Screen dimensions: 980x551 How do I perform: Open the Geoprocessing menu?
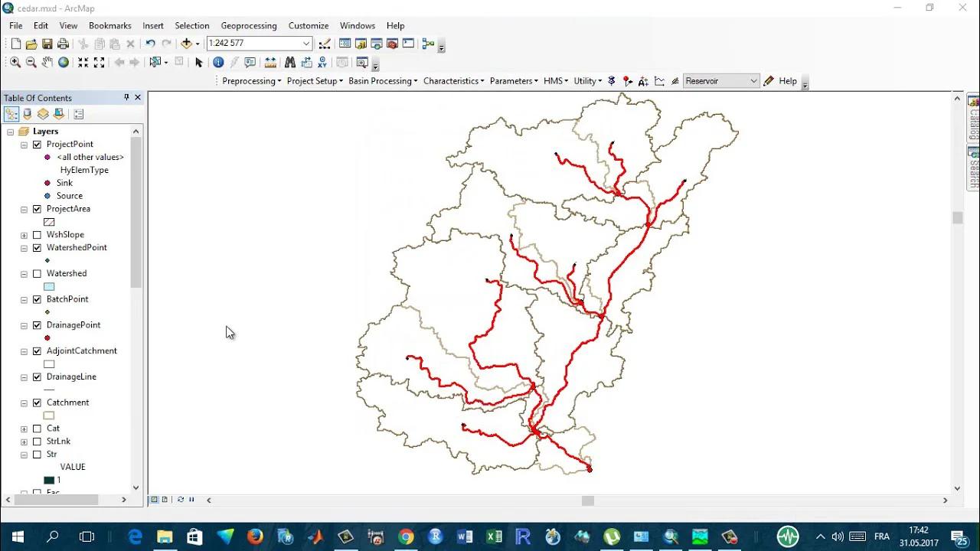coord(249,25)
